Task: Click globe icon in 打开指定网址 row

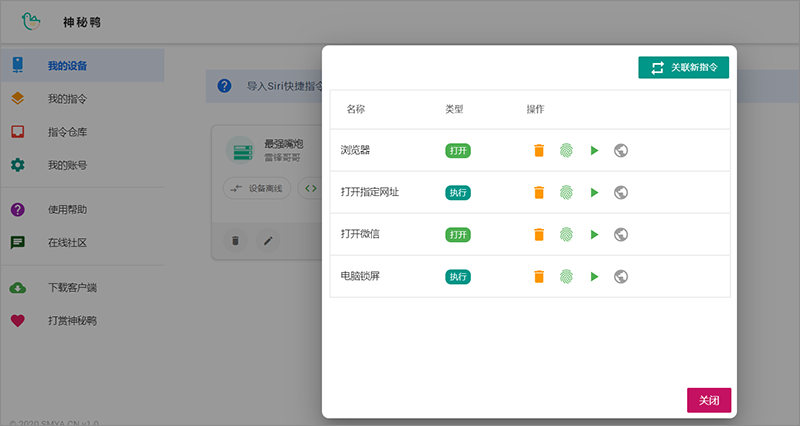Action: click(x=621, y=193)
